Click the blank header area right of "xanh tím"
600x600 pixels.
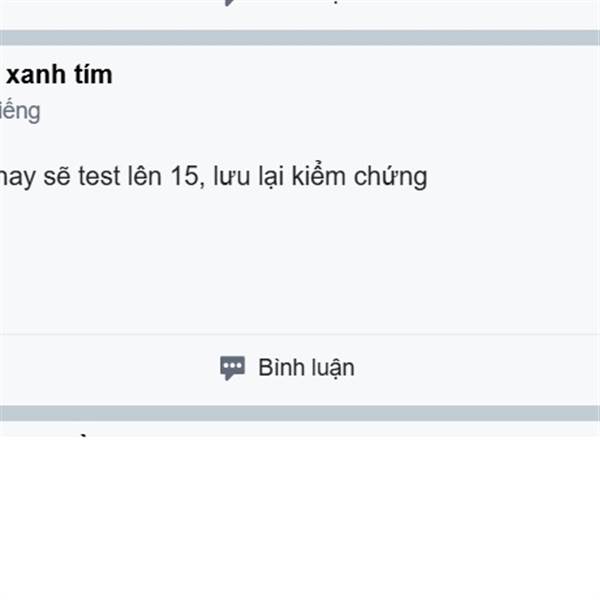click(356, 74)
